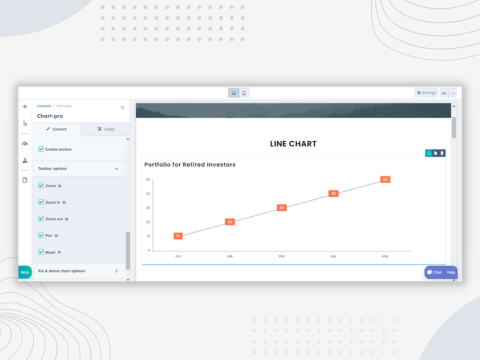Click the page scrollbar up arrow
This screenshot has width=480, height=360.
454,106
